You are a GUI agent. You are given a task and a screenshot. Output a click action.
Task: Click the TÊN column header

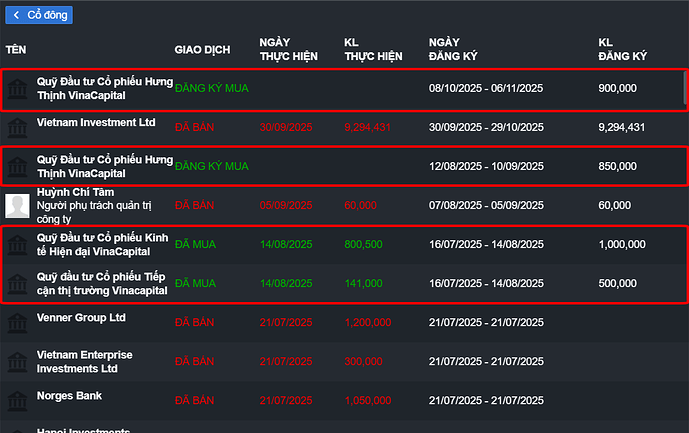pos(16,50)
